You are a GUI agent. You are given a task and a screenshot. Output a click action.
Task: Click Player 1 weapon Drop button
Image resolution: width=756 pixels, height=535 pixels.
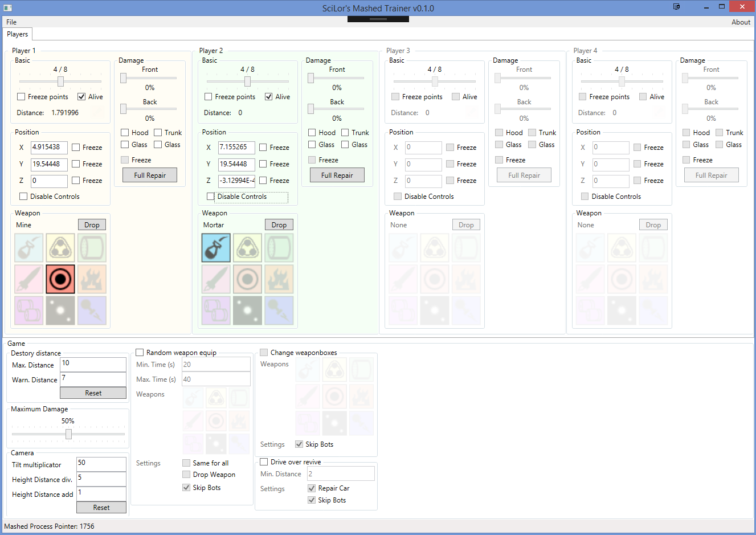point(92,225)
